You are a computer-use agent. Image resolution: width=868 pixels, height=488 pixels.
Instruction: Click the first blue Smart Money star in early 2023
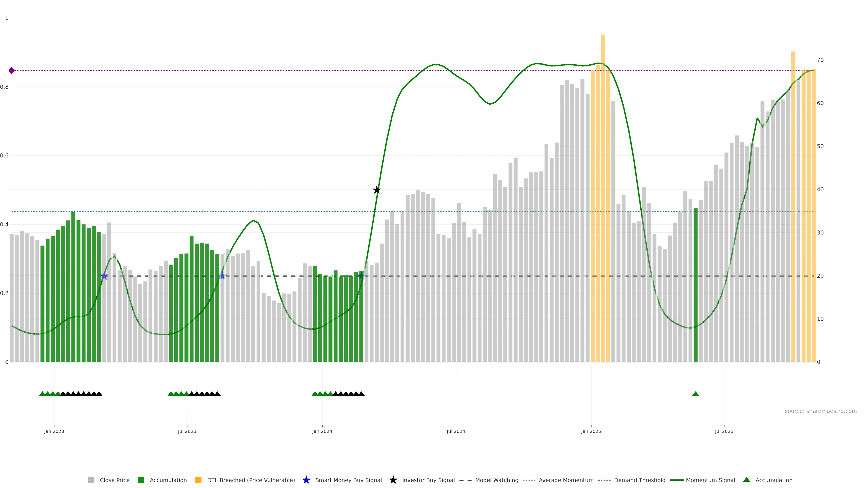point(104,276)
